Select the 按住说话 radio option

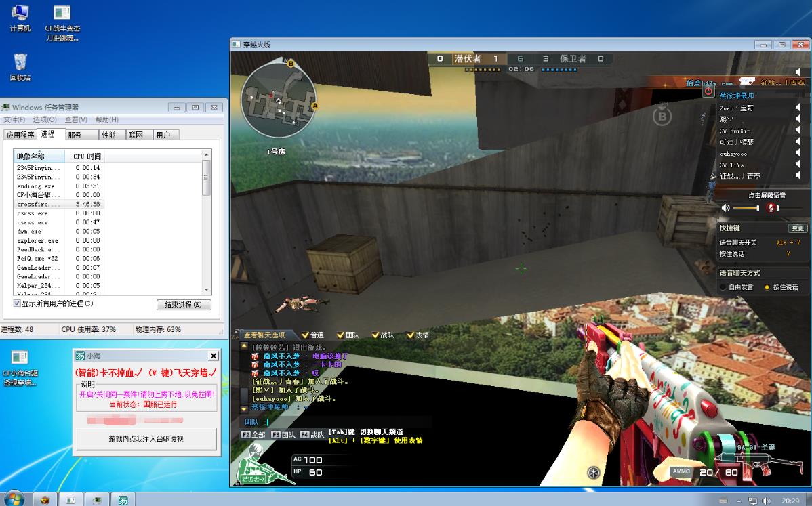767,287
